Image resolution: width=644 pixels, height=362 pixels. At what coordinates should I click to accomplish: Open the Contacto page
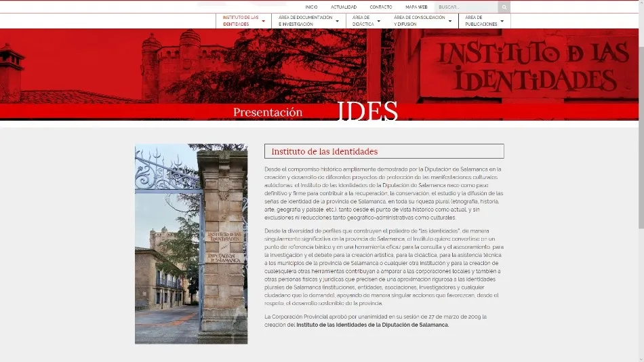coord(380,7)
